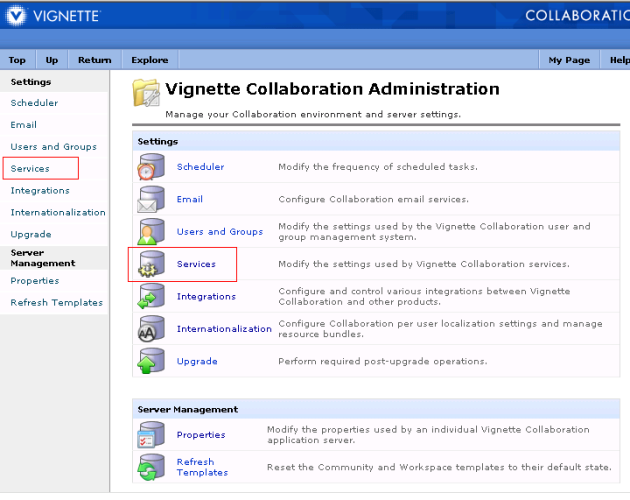Viewport: 630px width, 500px height.
Task: Open the Scheduler link in Settings table
Action: click(x=200, y=167)
